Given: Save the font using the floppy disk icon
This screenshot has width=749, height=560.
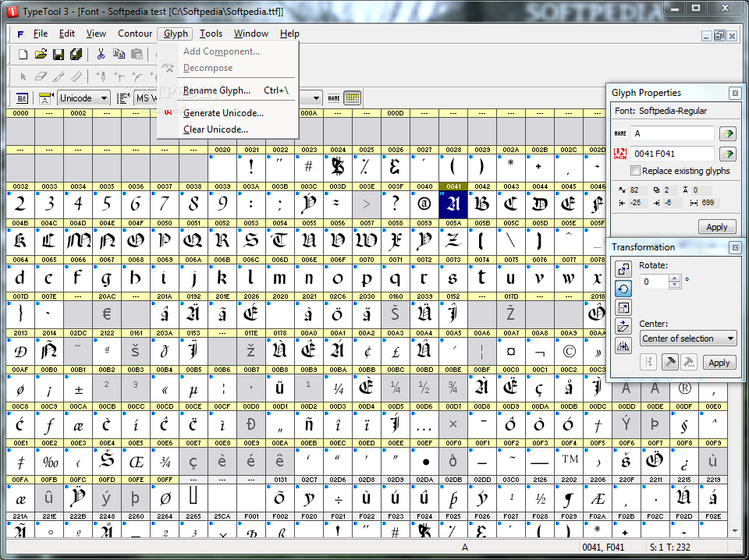Looking at the screenshot, I should click(59, 55).
